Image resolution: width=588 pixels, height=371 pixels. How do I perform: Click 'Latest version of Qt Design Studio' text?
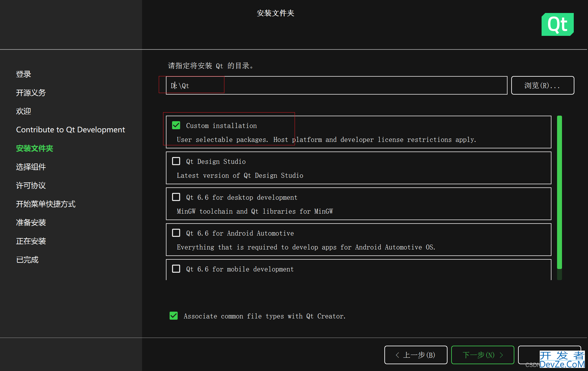(x=240, y=176)
